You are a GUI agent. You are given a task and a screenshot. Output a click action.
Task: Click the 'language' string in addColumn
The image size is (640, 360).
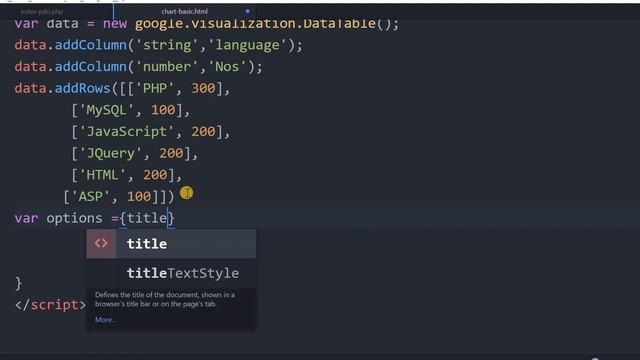248,45
